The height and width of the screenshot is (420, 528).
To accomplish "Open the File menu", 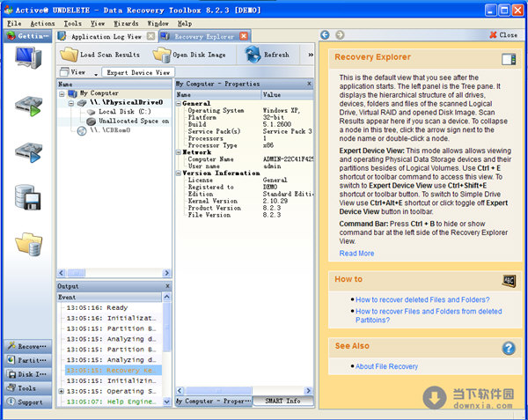I will (14, 24).
